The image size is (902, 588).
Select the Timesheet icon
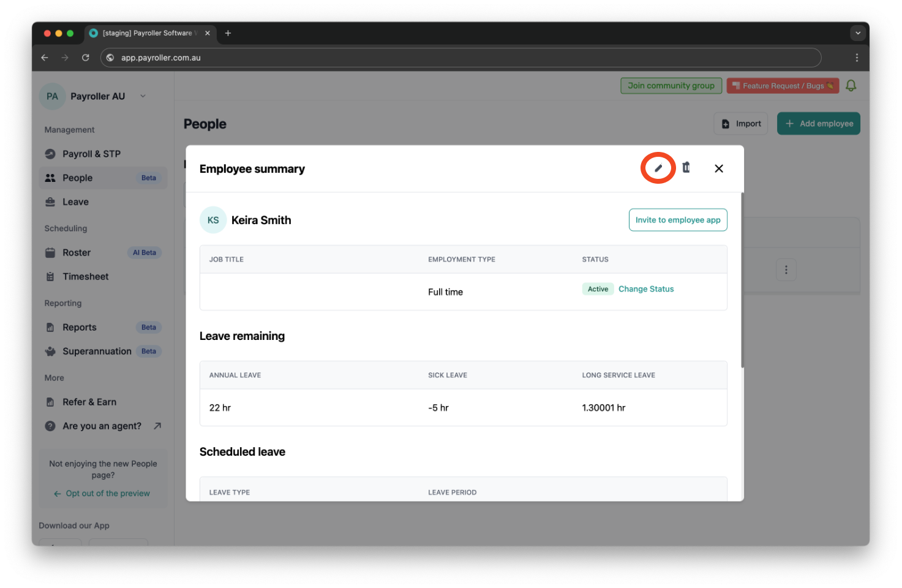tap(50, 276)
